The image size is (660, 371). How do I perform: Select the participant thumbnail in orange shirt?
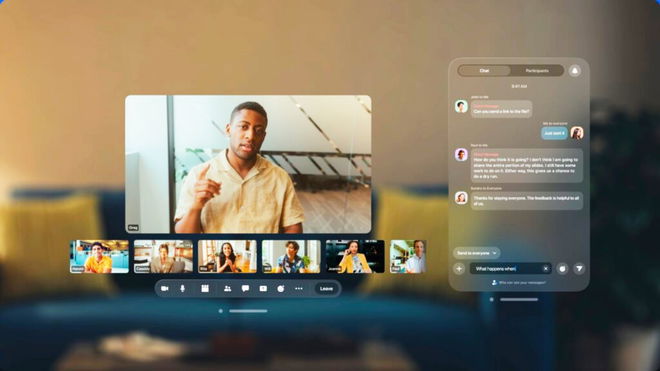(99, 256)
